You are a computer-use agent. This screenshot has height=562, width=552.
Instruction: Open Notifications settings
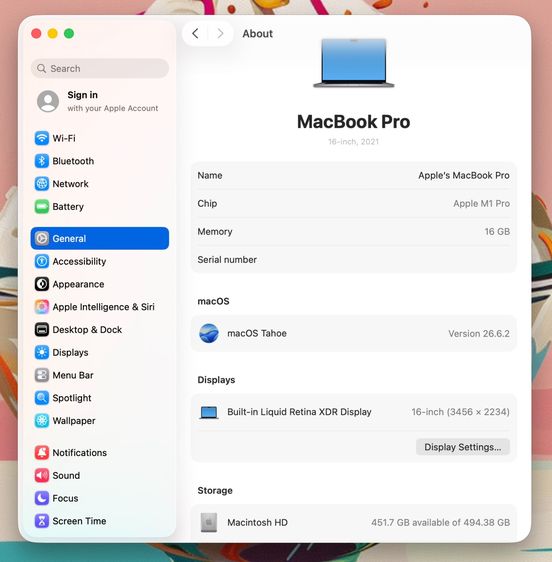tap(100, 453)
